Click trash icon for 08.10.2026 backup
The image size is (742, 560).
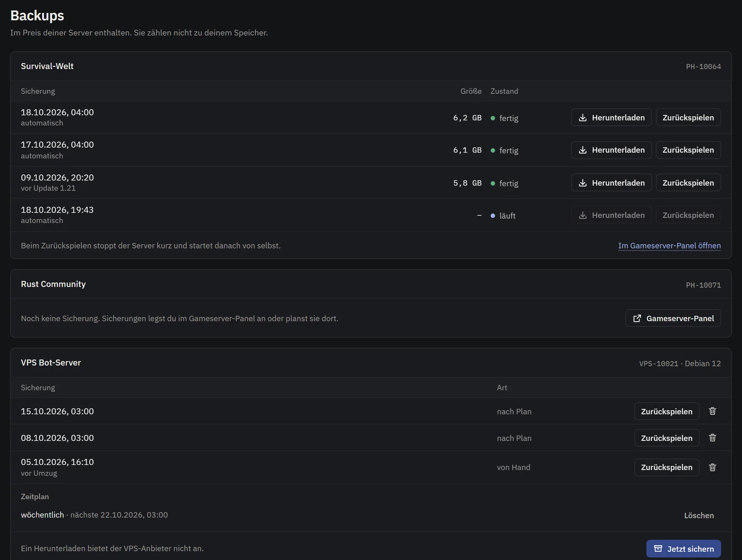coord(712,438)
